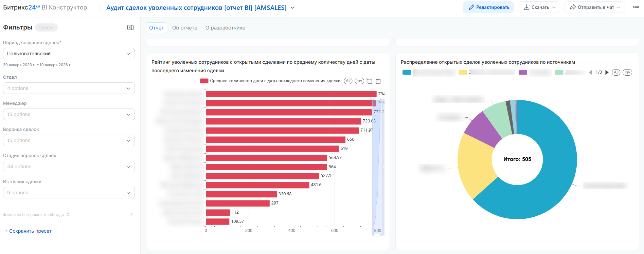Click the purple pie slice
This screenshot has width=644, height=254.
pyautogui.click(x=483, y=131)
